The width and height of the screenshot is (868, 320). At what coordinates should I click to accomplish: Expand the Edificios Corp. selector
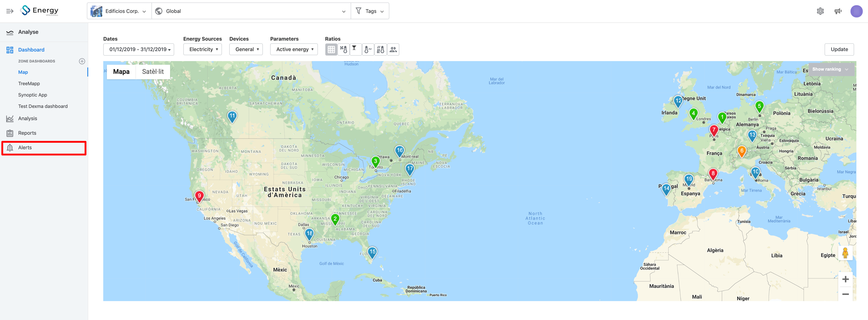click(x=119, y=11)
